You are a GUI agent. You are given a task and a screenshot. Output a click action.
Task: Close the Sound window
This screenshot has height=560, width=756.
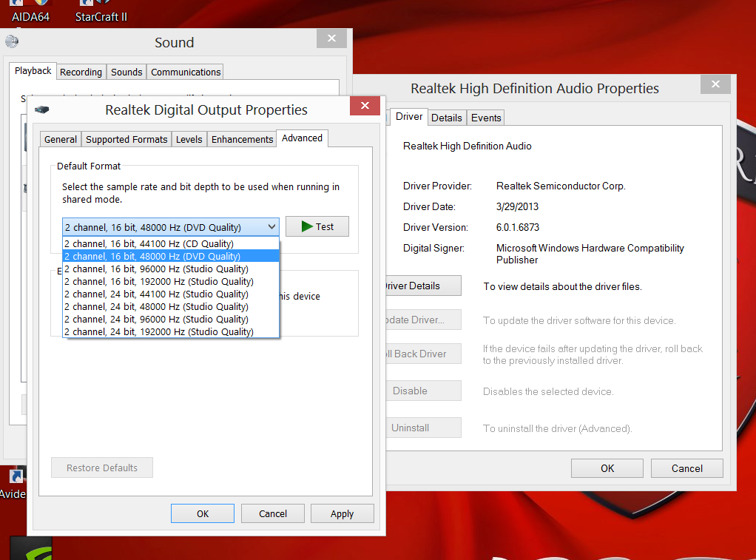coord(331,38)
